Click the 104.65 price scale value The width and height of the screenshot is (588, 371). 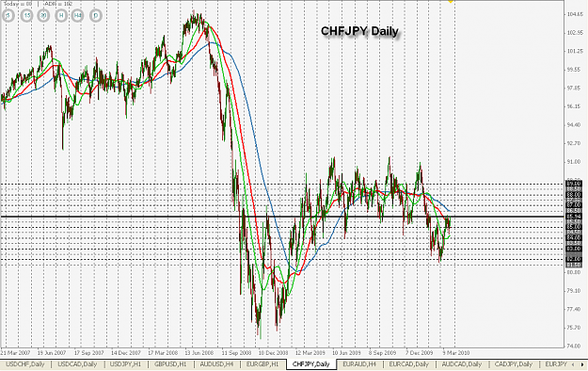(575, 14)
